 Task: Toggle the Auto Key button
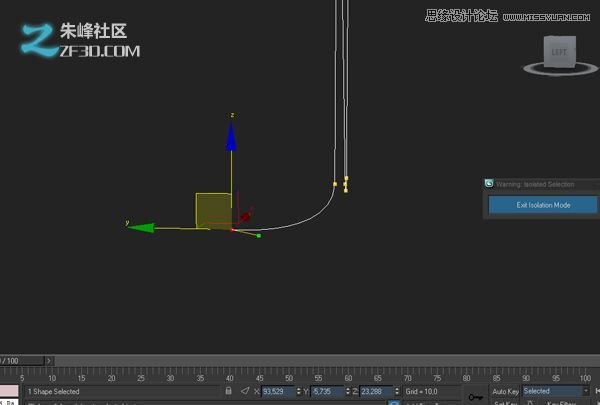point(505,391)
